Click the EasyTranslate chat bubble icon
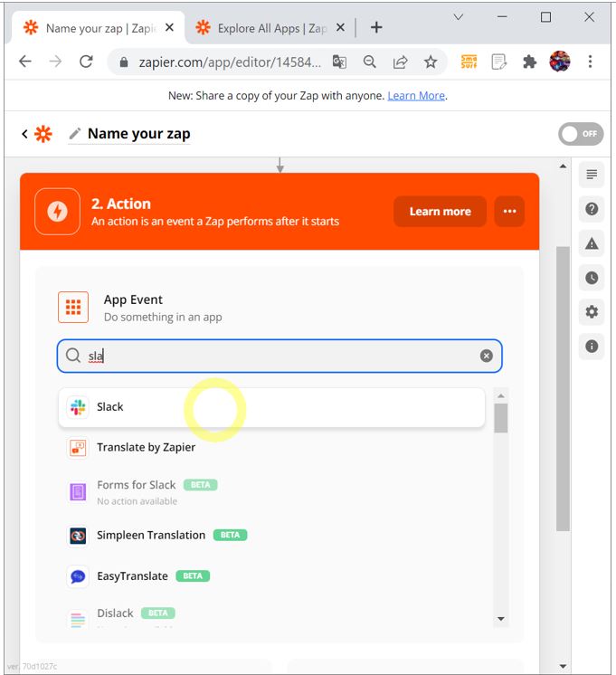616x675 pixels. tap(78, 576)
